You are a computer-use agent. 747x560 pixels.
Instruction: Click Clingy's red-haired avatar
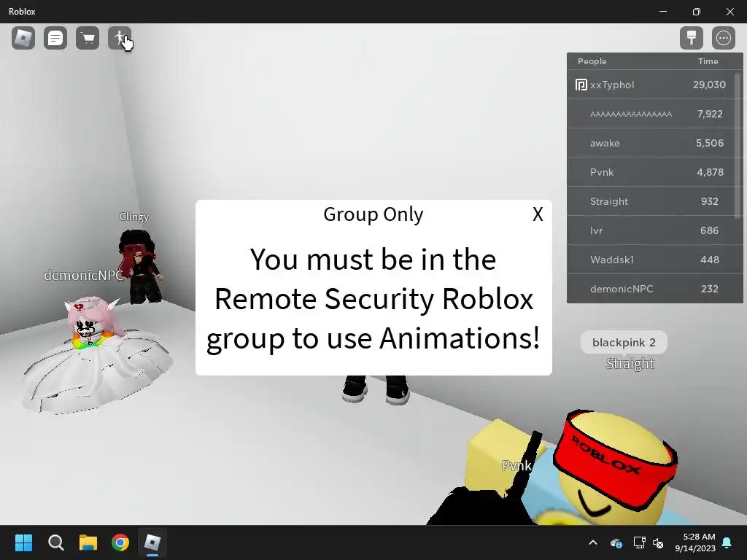click(x=139, y=266)
